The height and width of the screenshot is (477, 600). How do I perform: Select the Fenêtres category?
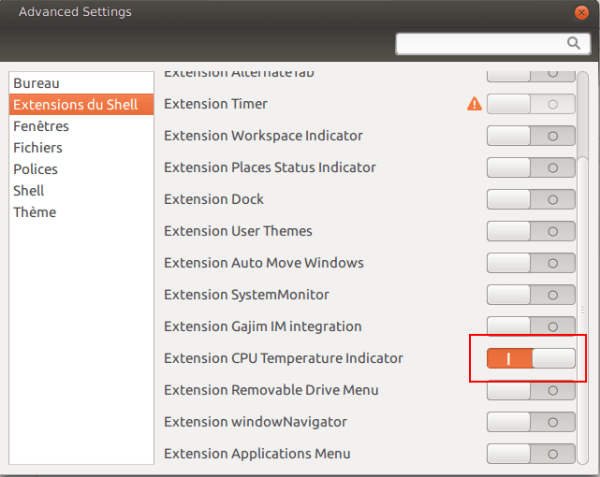(x=41, y=126)
